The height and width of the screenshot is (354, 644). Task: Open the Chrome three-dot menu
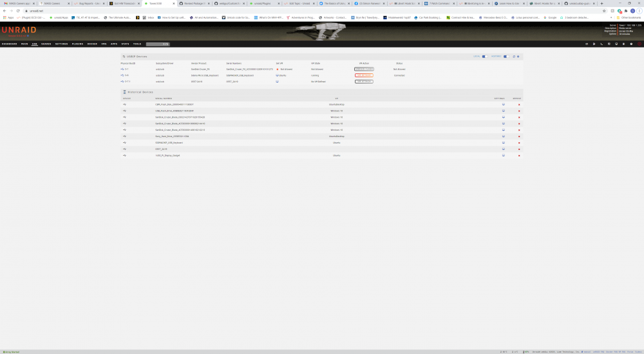click(x=639, y=11)
